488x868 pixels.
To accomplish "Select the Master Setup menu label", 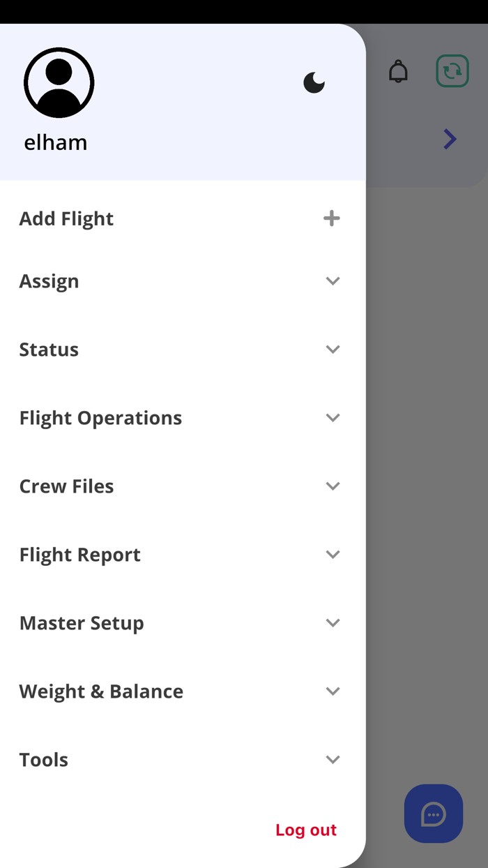I will pyautogui.click(x=82, y=623).
